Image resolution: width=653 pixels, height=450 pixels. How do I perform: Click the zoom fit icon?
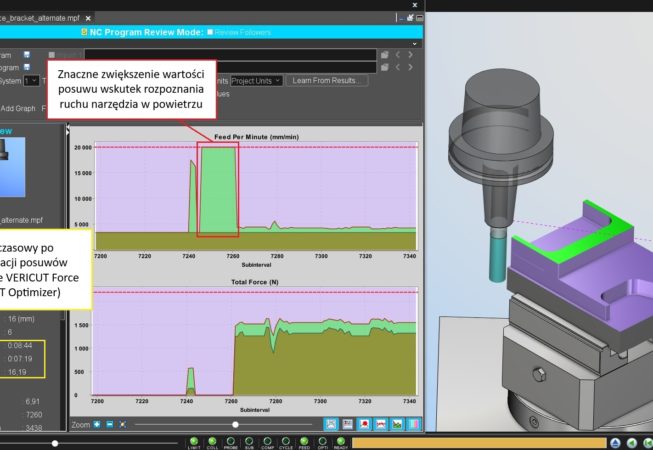[x=121, y=424]
